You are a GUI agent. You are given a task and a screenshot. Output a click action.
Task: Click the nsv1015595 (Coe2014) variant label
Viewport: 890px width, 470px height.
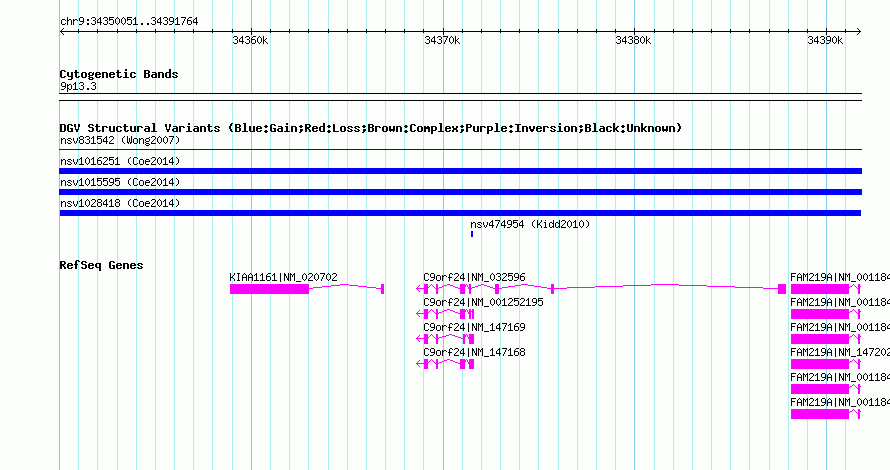pyautogui.click(x=120, y=182)
